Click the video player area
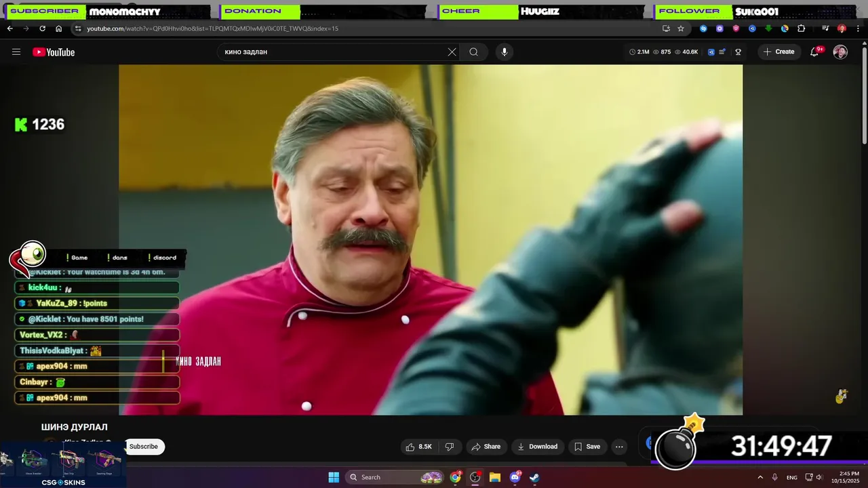The width and height of the screenshot is (868, 488). pyautogui.click(x=431, y=240)
